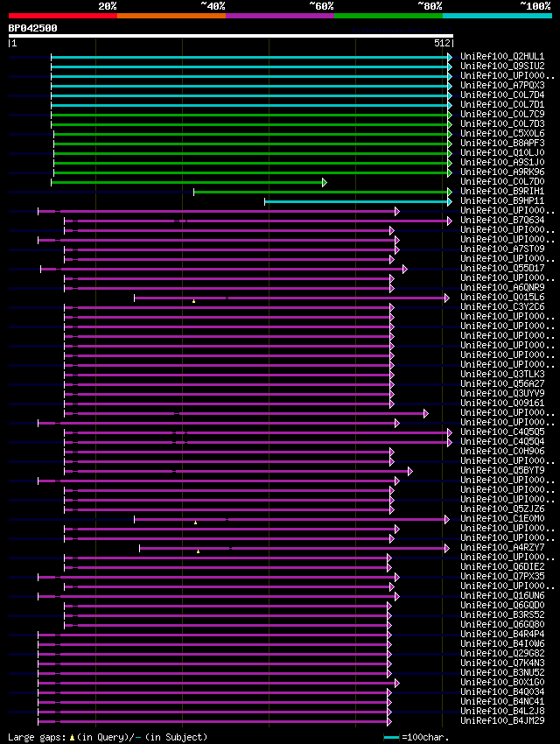Pick the UniRef100_Q3UYV9 label

coord(502,393)
